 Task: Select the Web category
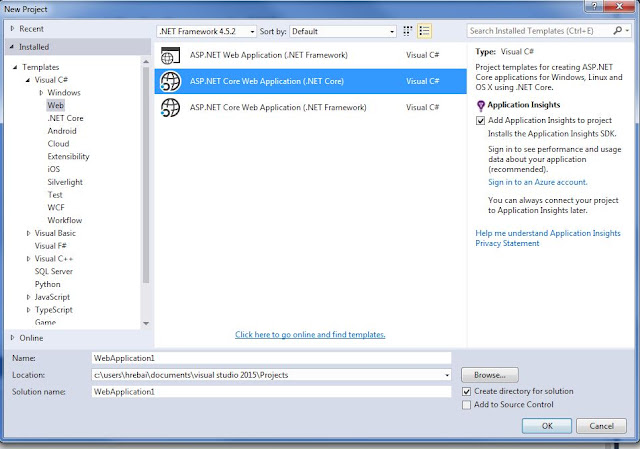click(56, 105)
